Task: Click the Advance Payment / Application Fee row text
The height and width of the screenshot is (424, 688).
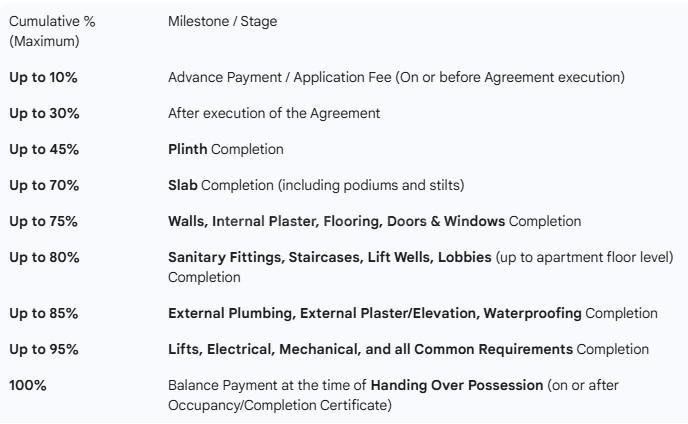Action: click(x=397, y=78)
